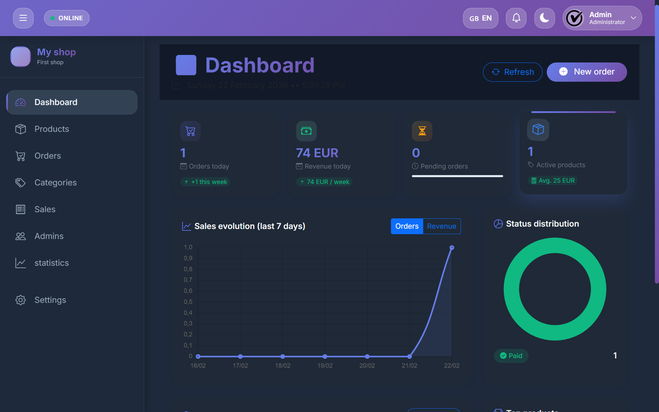
Task: Click the green Paid status legend
Action: click(x=511, y=356)
